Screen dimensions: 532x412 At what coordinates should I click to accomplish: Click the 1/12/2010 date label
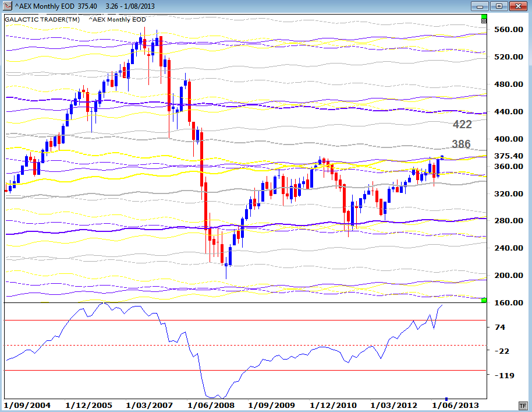333,405
